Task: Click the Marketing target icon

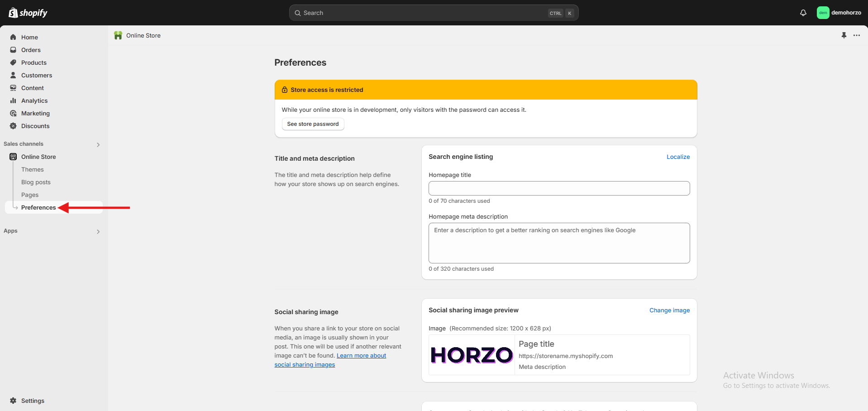Action: point(13,113)
